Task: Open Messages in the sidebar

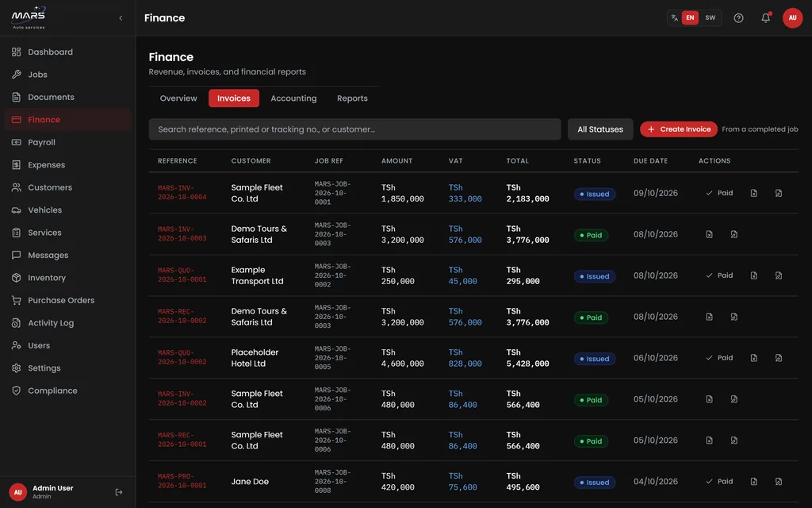Action: (68, 255)
